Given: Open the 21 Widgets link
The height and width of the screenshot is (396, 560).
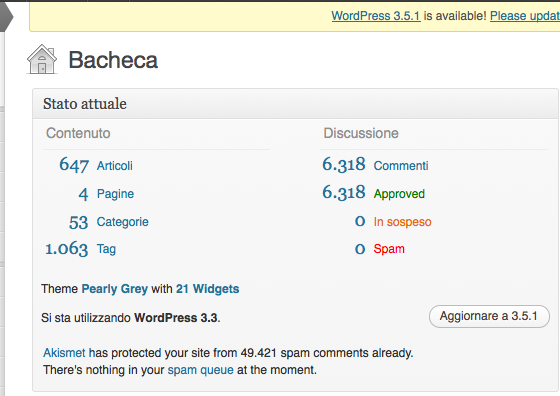Looking at the screenshot, I should tap(208, 289).
